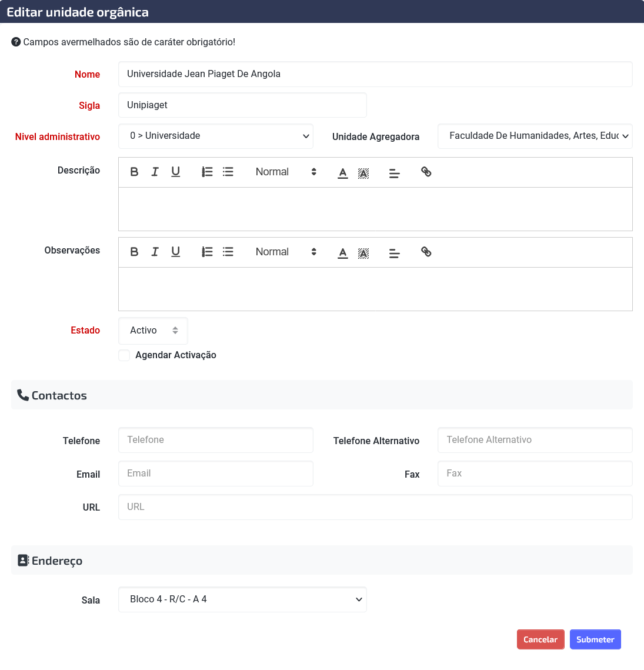Click the help question mark icon

(x=16, y=42)
